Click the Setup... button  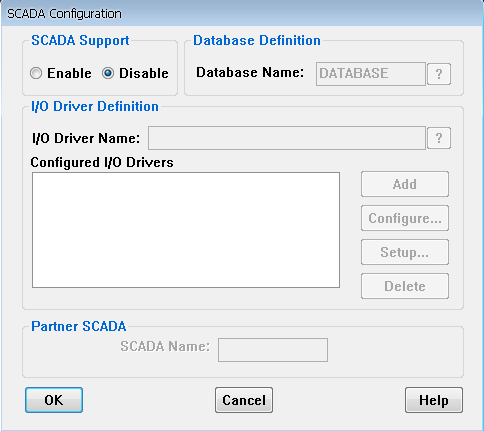(405, 252)
